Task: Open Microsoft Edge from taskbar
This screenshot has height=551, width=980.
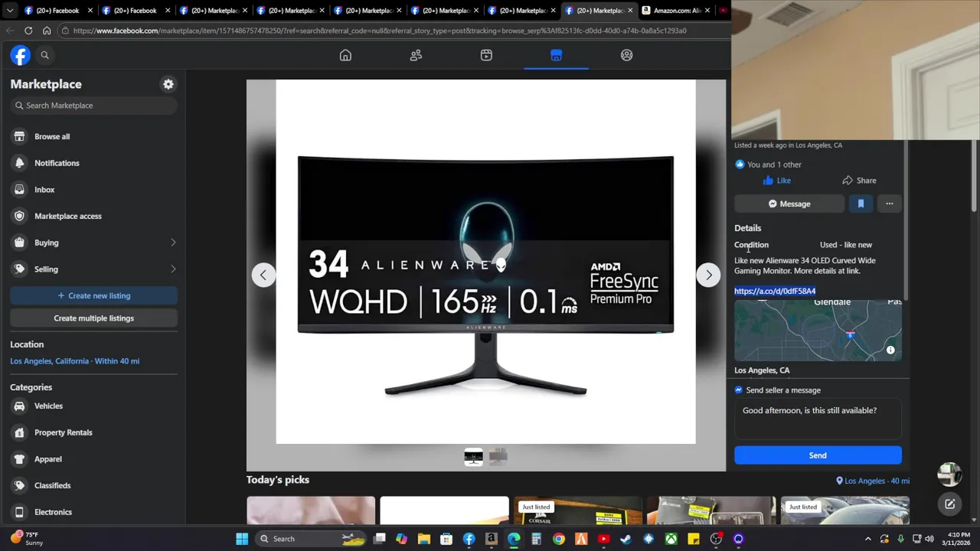Action: [x=514, y=539]
